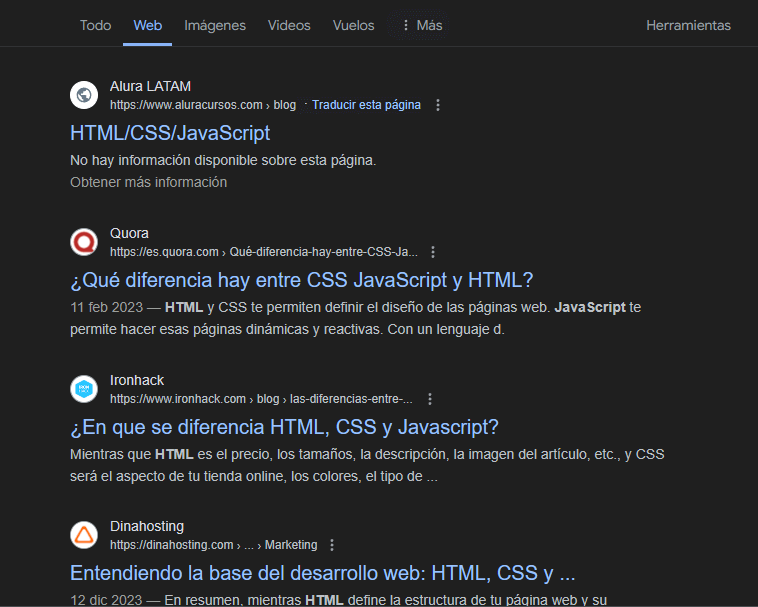Click the Alura LATAM site name
Viewport: 758px width, 607px height.
[150, 86]
